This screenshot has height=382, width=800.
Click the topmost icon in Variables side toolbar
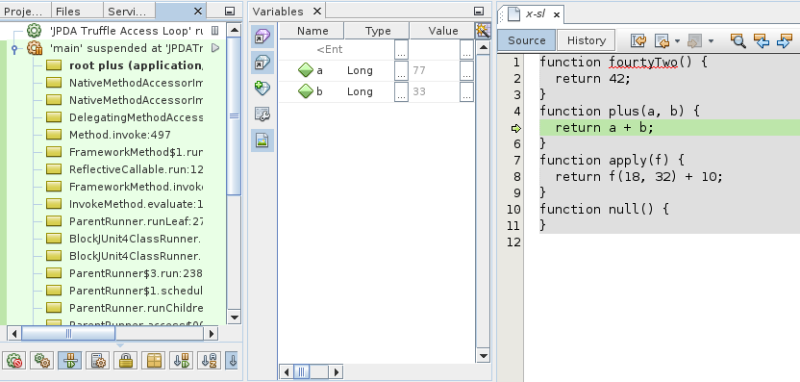[x=262, y=37]
